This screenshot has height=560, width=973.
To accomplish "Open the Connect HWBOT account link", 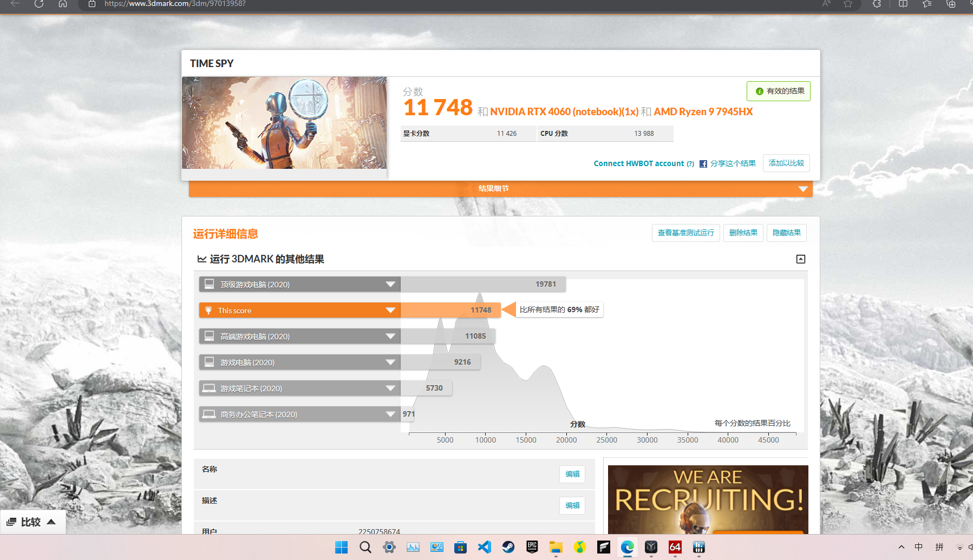I will point(639,163).
